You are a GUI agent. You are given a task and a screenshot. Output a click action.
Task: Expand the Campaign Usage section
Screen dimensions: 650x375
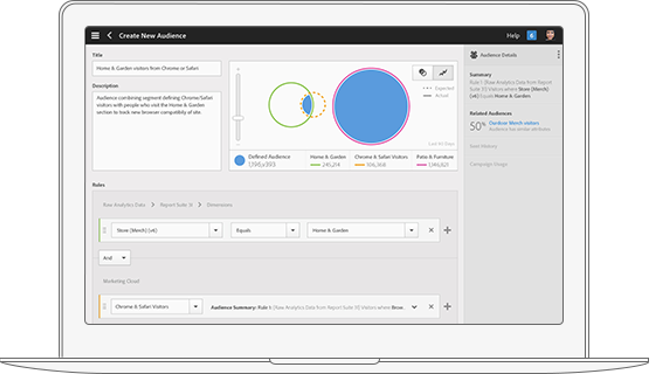tap(489, 165)
